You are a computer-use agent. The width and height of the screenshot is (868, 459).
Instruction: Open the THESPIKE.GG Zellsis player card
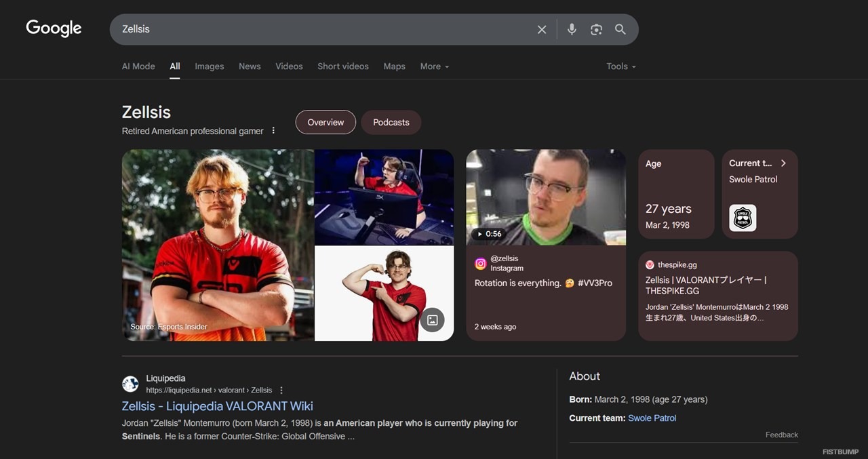point(718,296)
